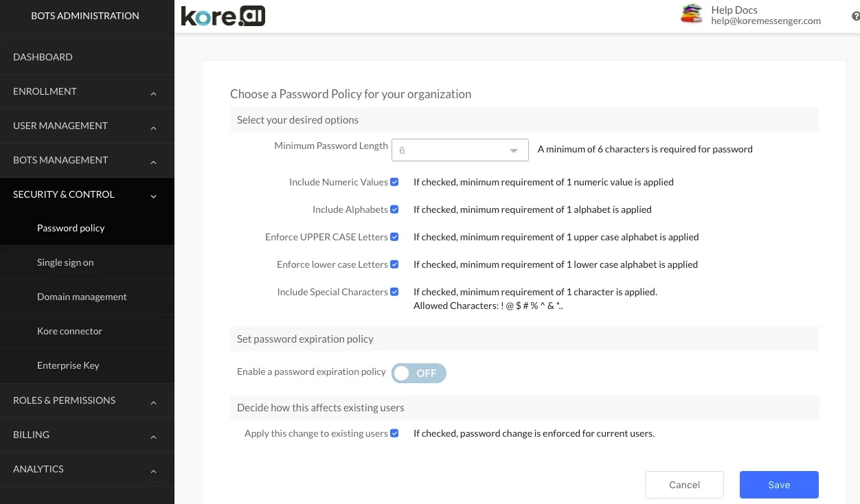The width and height of the screenshot is (860, 504).
Task: Uncheck Apply this change to existing users
Action: click(x=394, y=433)
